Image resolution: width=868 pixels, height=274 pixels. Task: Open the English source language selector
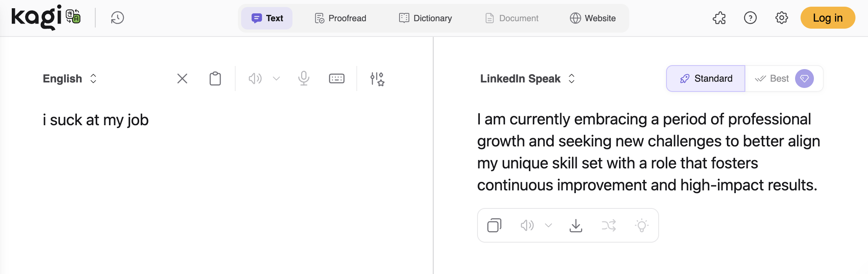click(x=69, y=79)
